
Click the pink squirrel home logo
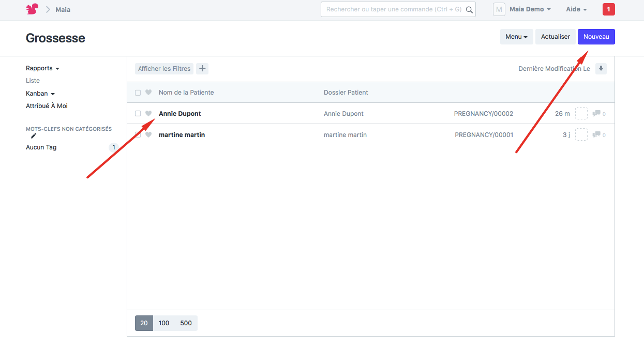point(32,9)
